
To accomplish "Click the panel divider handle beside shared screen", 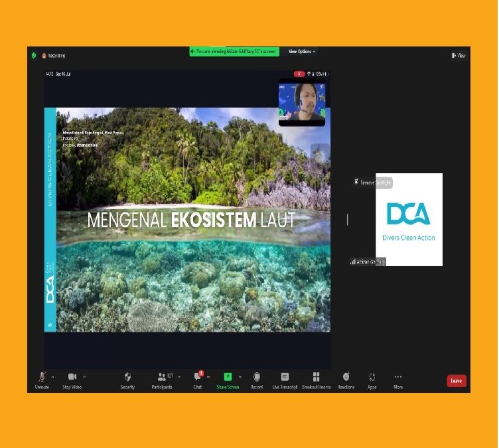I will point(347,220).
